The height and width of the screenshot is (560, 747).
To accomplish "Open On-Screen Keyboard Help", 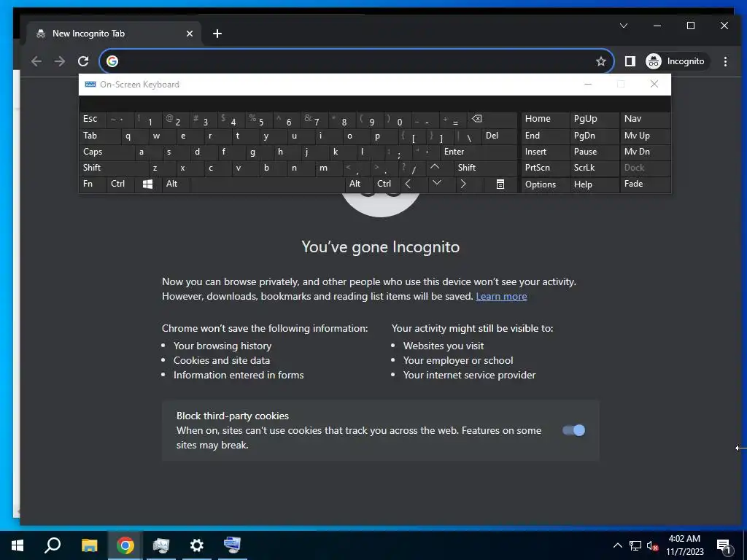I will [x=594, y=184].
